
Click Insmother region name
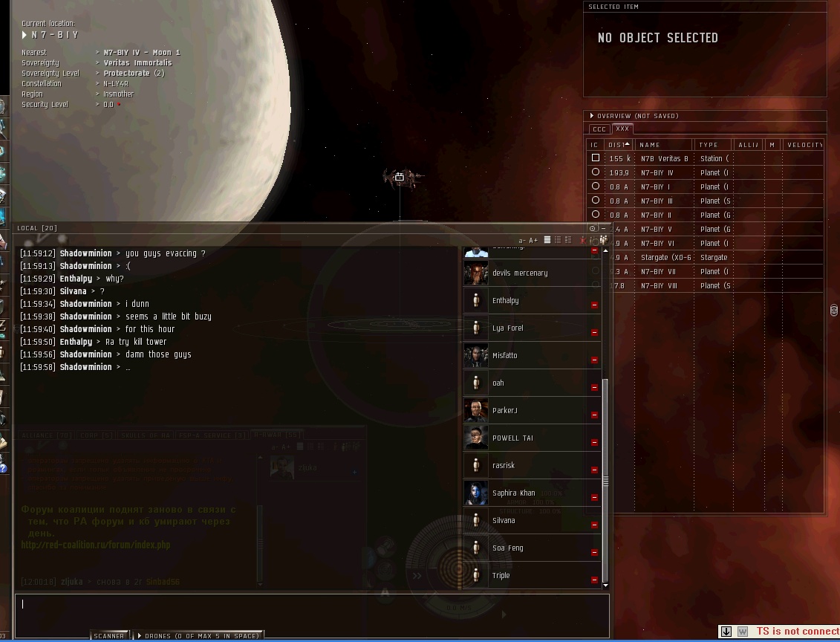point(118,94)
